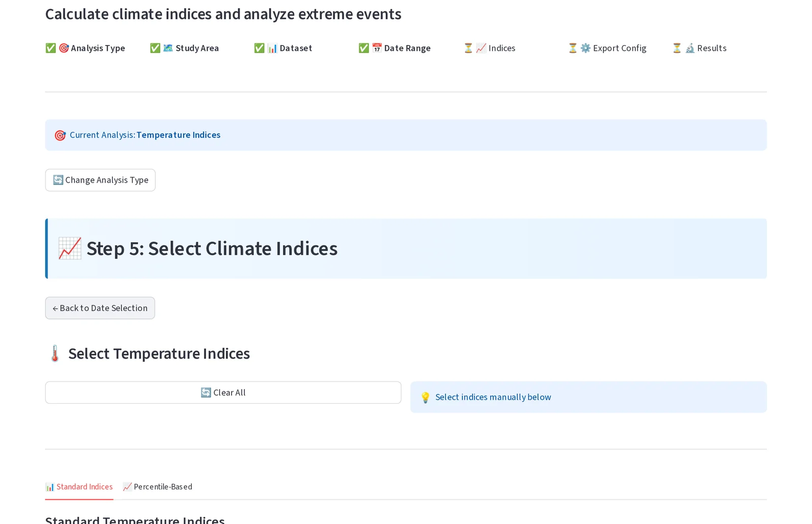This screenshot has width=812, height=524.
Task: Click the 'Select indices manually below' hint
Action: [493, 397]
